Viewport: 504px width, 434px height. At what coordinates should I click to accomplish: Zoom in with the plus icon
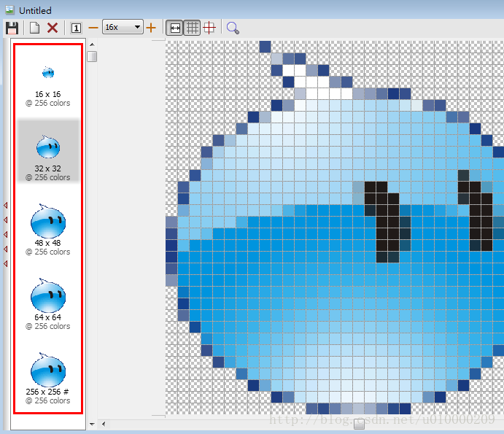(151, 28)
